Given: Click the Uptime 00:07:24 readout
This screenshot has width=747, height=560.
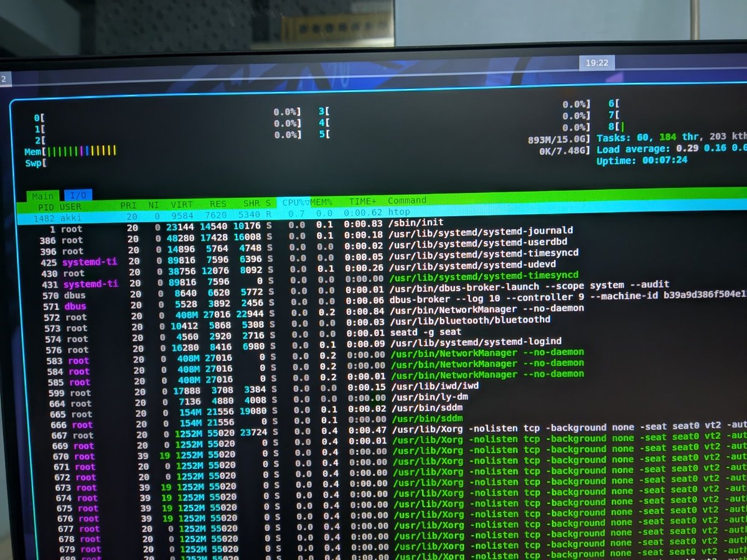Looking at the screenshot, I should click(x=642, y=161).
